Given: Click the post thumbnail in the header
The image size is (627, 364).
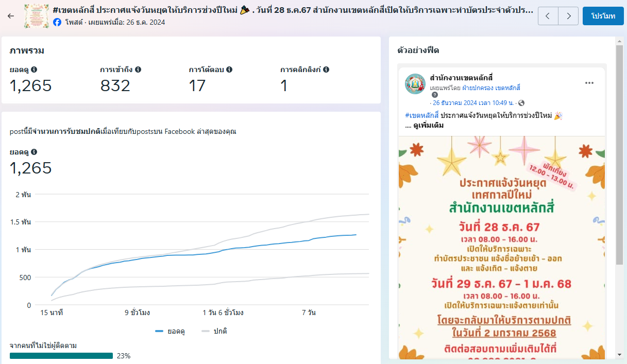Looking at the screenshot, I should click(36, 16).
